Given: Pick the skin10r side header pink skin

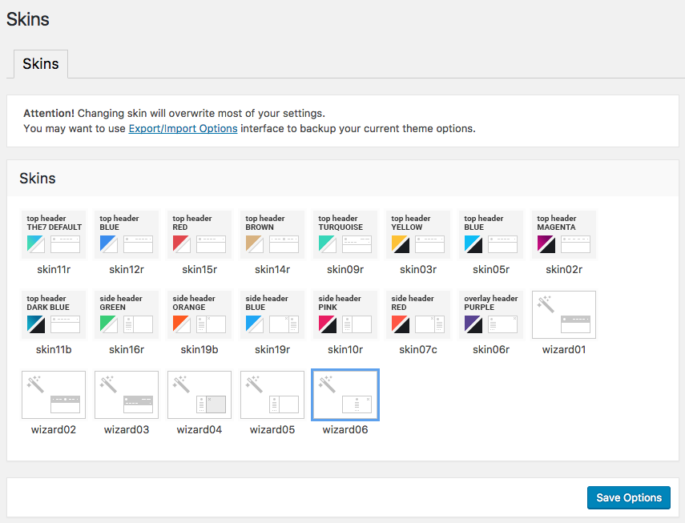Looking at the screenshot, I should (x=345, y=315).
